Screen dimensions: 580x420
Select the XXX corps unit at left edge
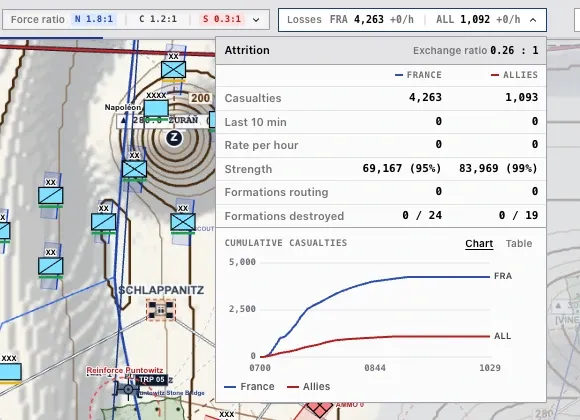(10, 372)
